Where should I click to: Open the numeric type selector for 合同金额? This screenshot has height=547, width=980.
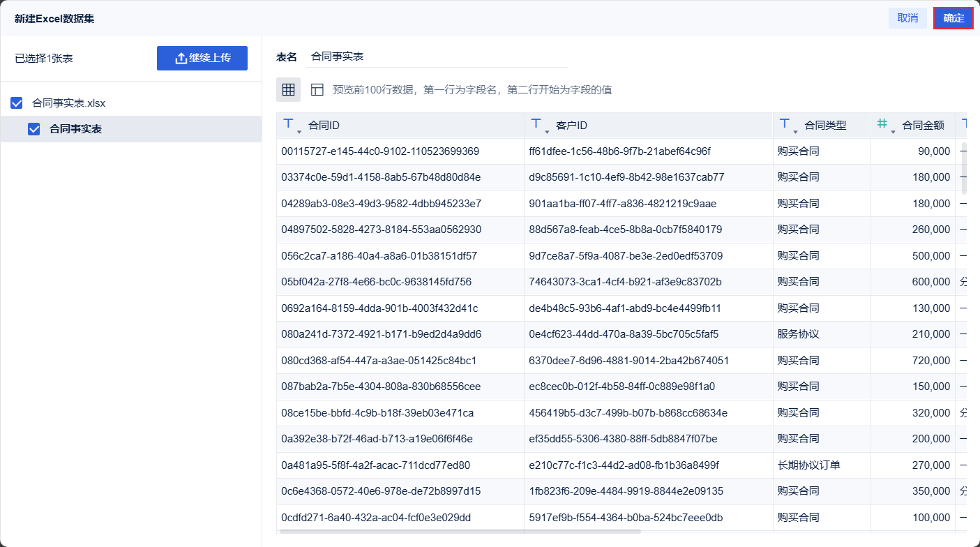(885, 126)
